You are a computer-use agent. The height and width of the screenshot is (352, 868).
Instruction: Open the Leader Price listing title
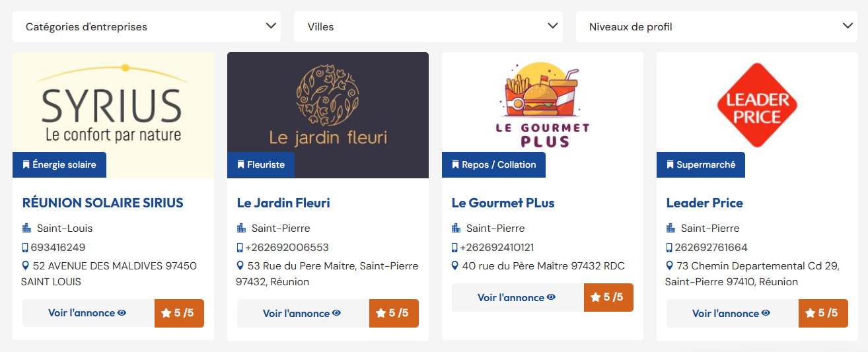[x=704, y=203]
